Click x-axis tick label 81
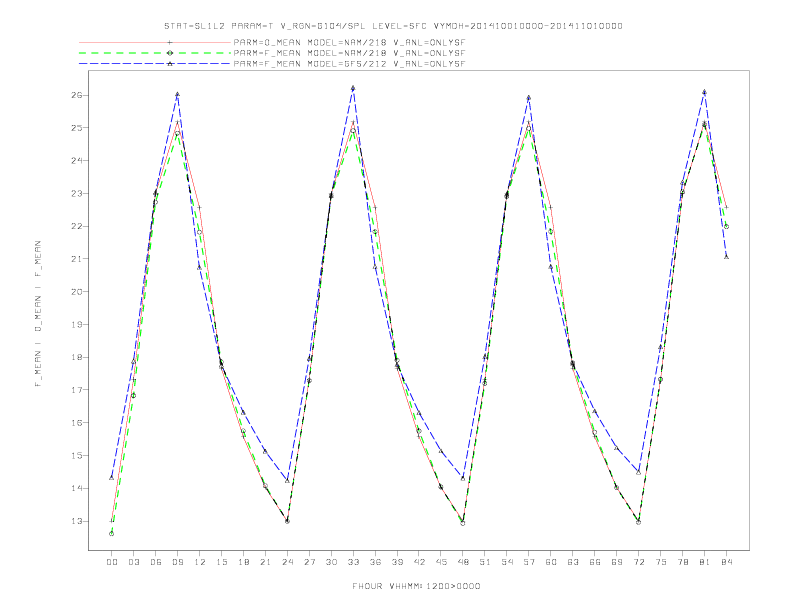792x612 pixels. [705, 562]
